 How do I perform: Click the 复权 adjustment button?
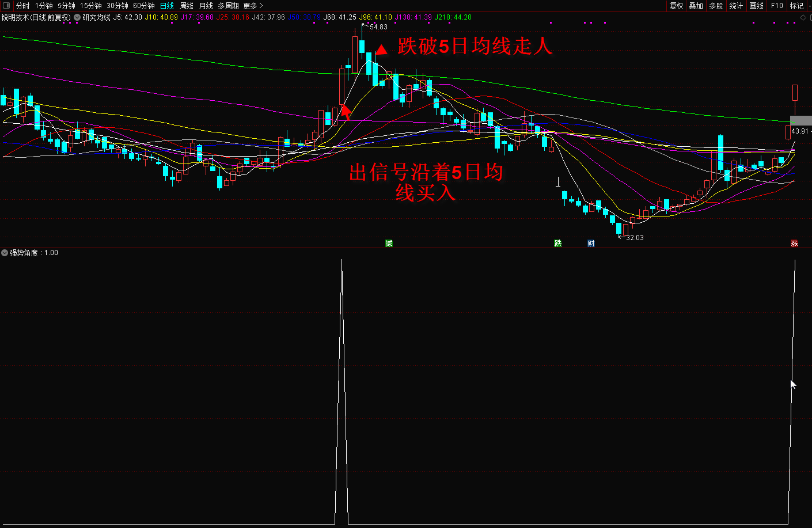676,6
